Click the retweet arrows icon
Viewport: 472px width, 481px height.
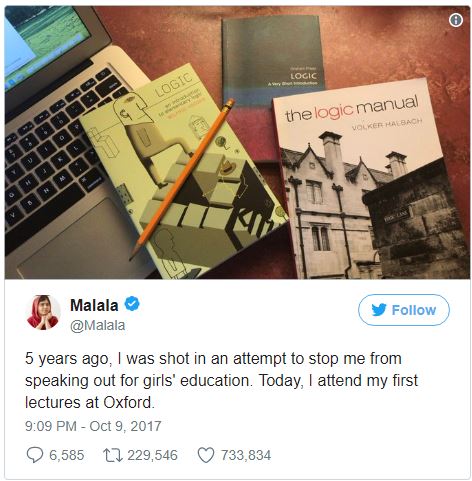(x=113, y=455)
